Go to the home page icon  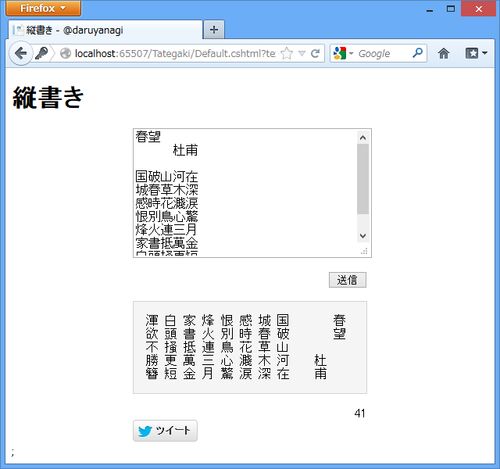[x=443, y=53]
